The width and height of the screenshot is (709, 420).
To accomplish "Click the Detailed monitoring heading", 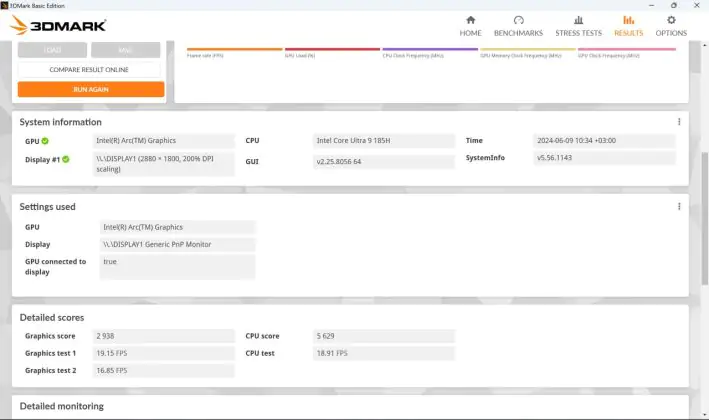I will click(x=61, y=406).
